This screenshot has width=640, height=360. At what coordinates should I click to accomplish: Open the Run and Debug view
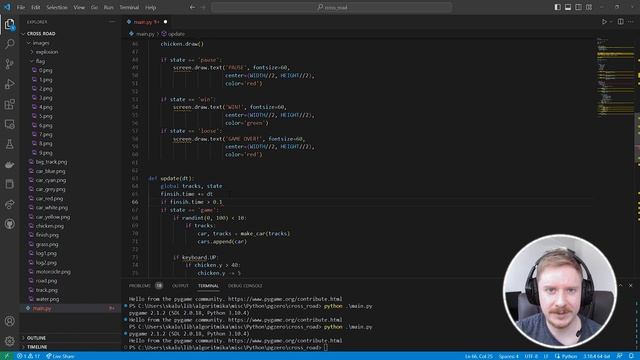[x=9, y=84]
